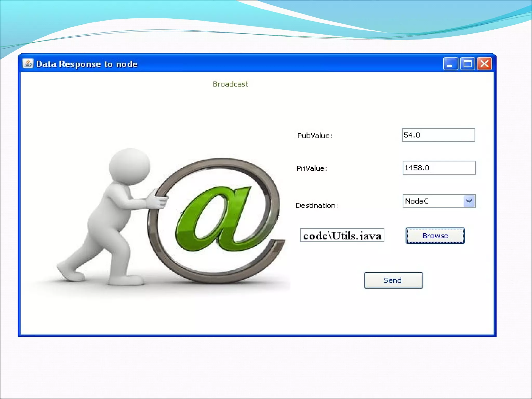Click the window title text Data Response to node
The height and width of the screenshot is (399, 532).
coord(87,64)
